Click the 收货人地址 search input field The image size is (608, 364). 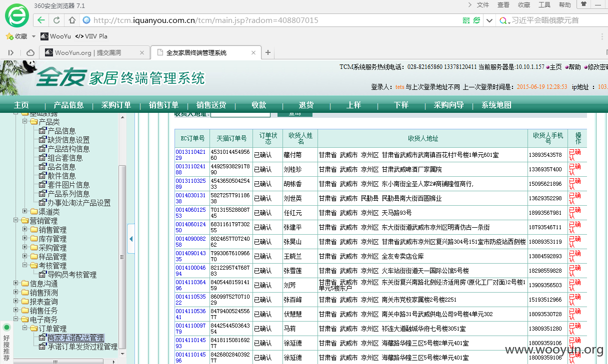point(240,114)
